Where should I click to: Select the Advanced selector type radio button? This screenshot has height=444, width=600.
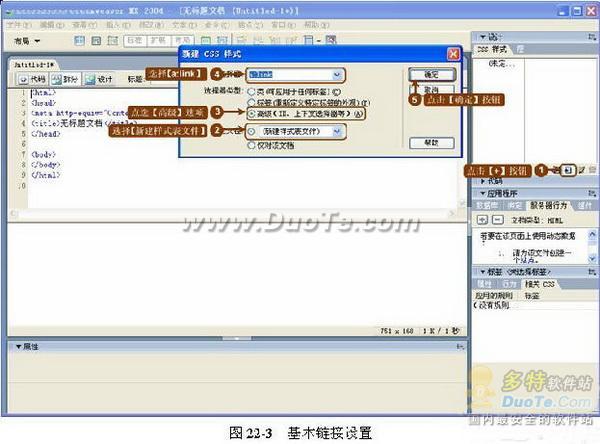251,114
